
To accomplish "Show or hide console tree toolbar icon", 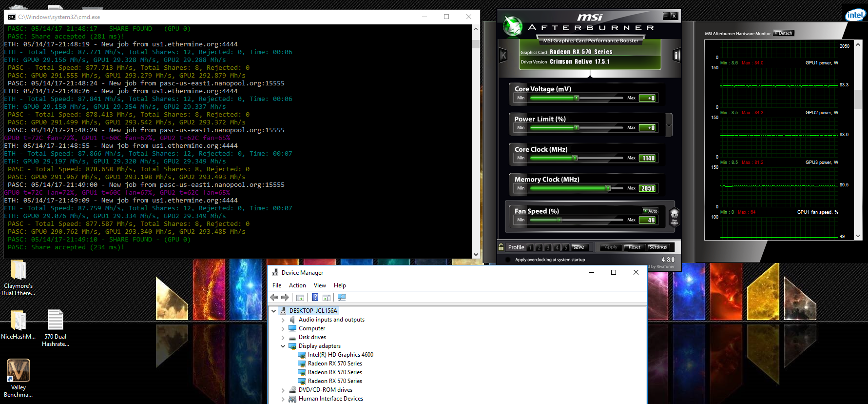I will [300, 297].
